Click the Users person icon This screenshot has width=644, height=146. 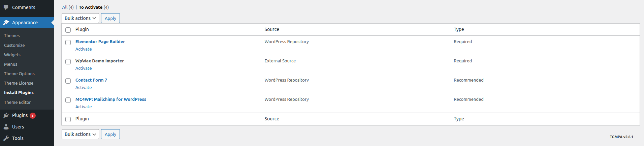coord(6,127)
